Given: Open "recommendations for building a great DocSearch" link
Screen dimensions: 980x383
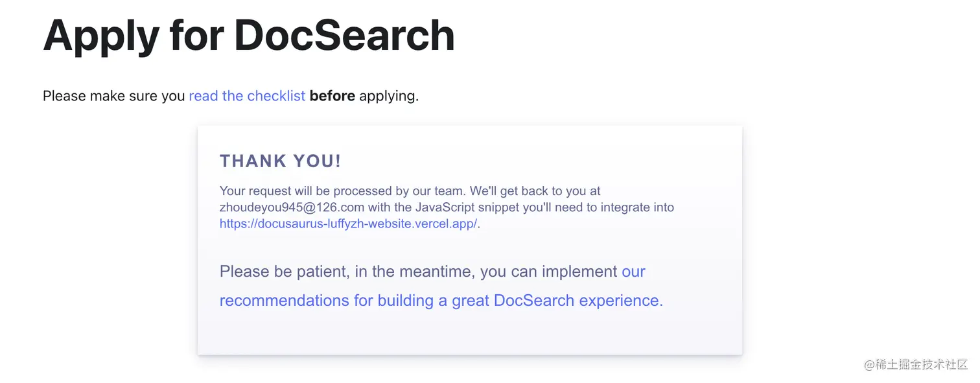Looking at the screenshot, I should pyautogui.click(x=397, y=301).
